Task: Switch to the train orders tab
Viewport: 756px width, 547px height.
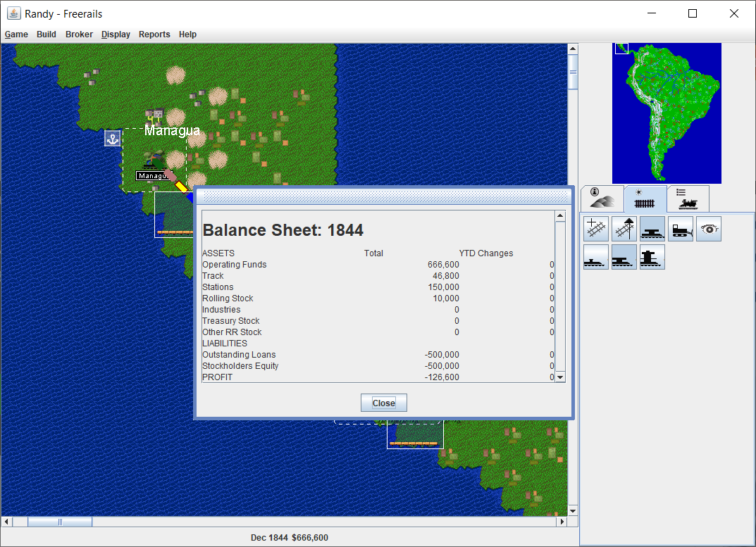Action: click(688, 199)
